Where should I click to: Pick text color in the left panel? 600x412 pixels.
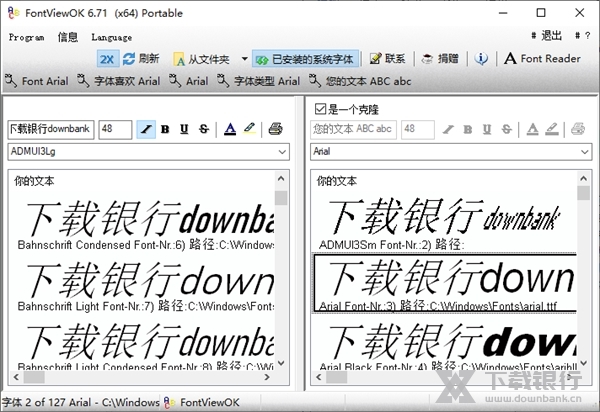[230, 129]
